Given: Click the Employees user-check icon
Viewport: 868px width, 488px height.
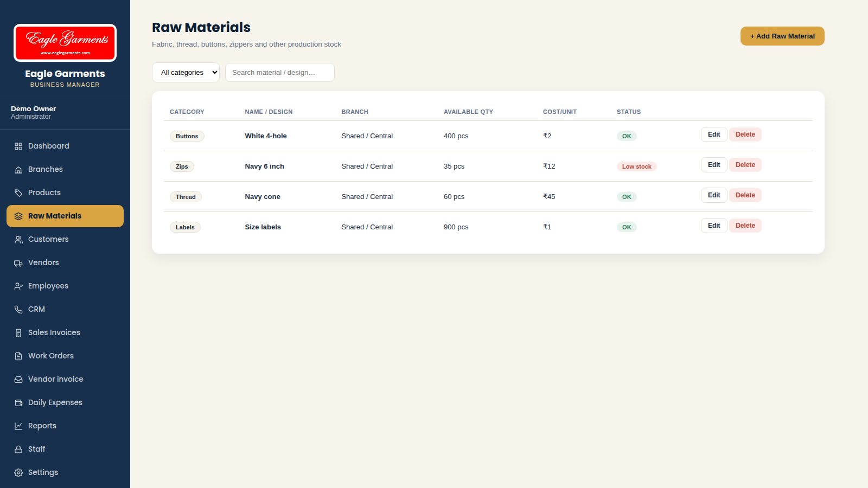Looking at the screenshot, I should [18, 286].
